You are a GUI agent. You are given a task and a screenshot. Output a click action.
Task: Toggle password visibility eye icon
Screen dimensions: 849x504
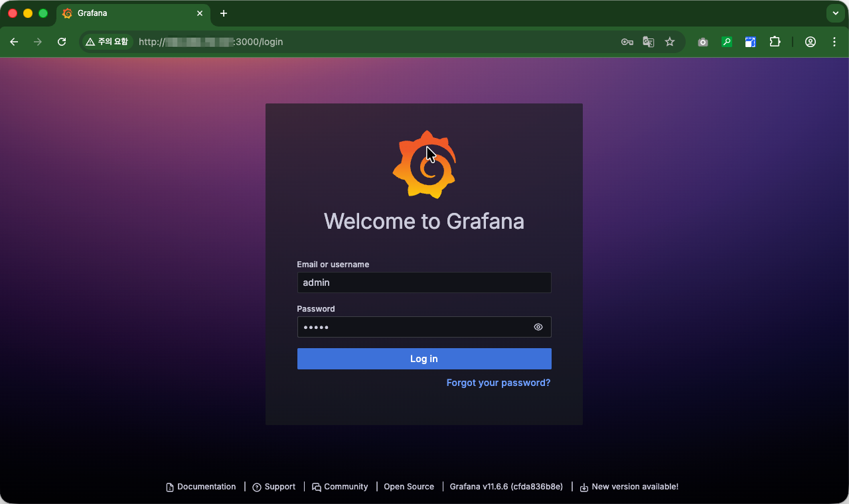538,327
